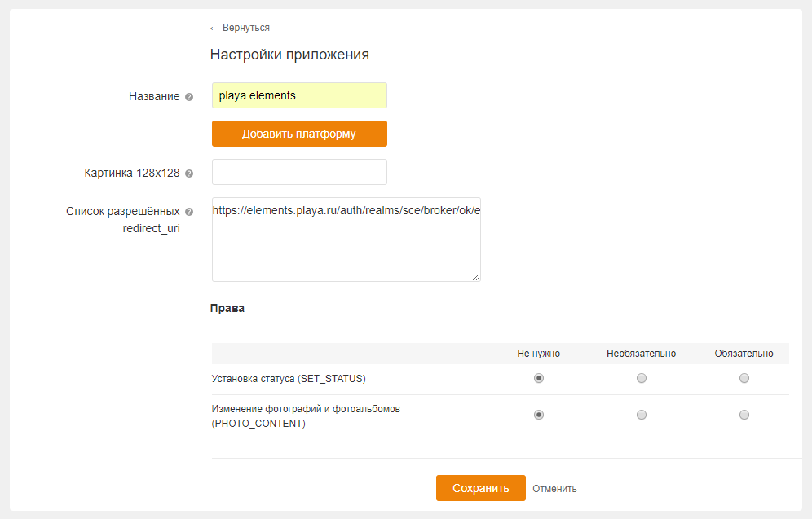Save settings with the Сохранить button
Image resolution: width=812 pixels, height=519 pixels.
(x=480, y=488)
